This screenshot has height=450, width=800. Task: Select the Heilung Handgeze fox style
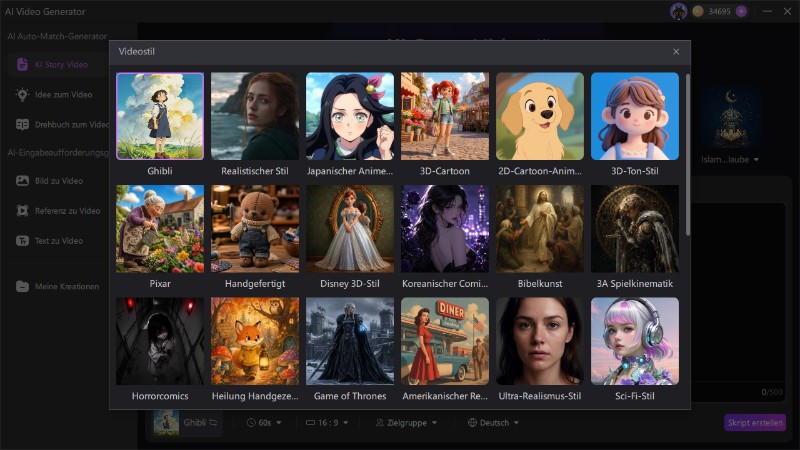pyautogui.click(x=255, y=341)
